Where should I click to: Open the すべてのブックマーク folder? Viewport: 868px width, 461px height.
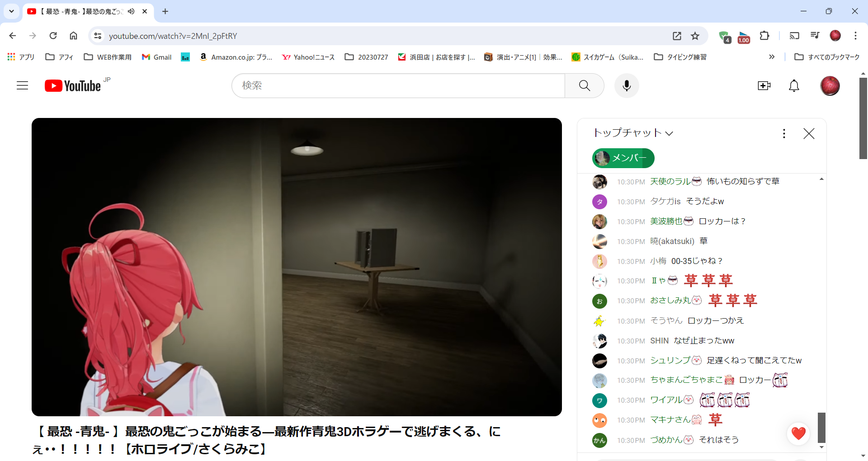point(826,57)
